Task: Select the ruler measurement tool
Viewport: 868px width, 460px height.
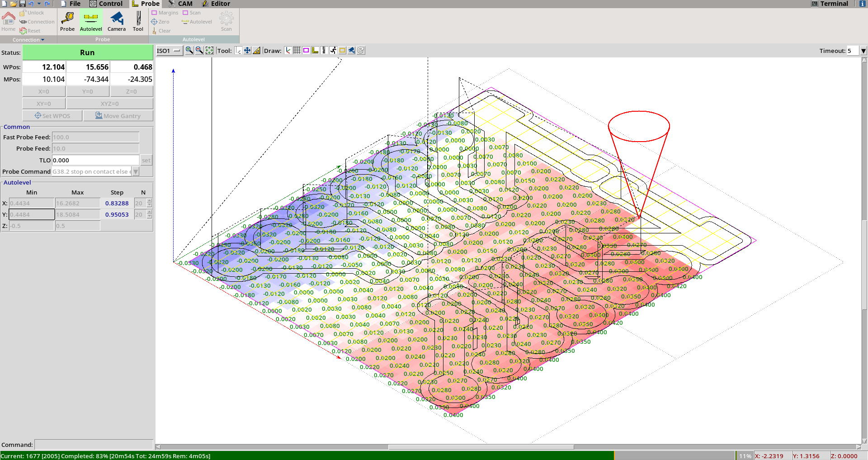Action: (257, 51)
